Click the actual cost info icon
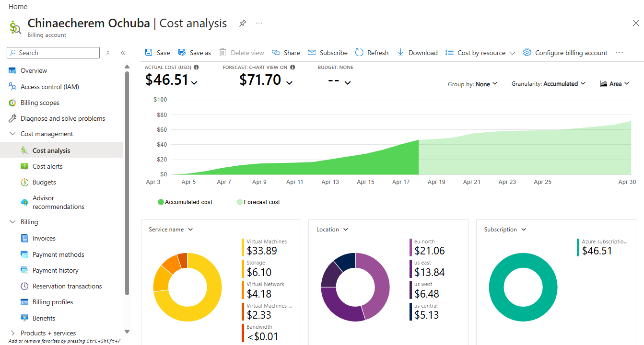Screen dimensions: 644x345 pyautogui.click(x=196, y=67)
